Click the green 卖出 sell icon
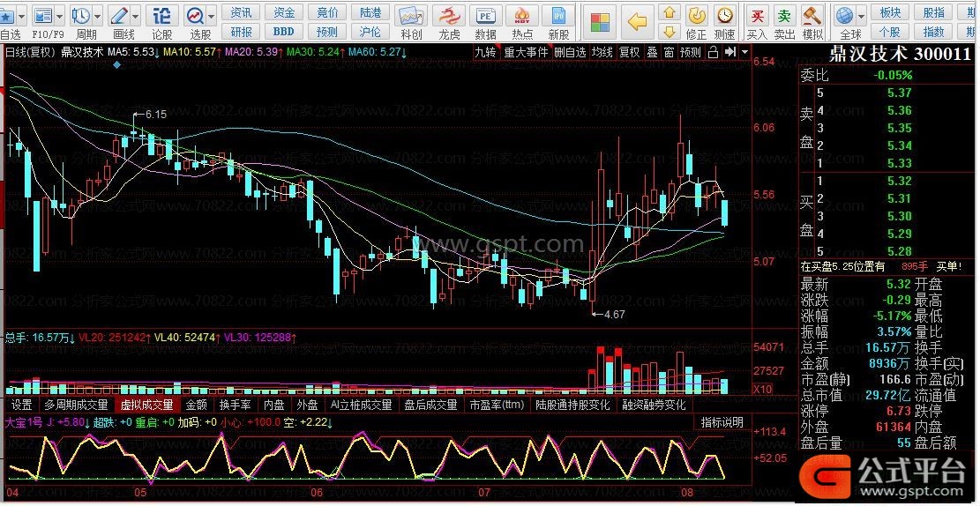Screen dimensions: 980x506 point(784,16)
